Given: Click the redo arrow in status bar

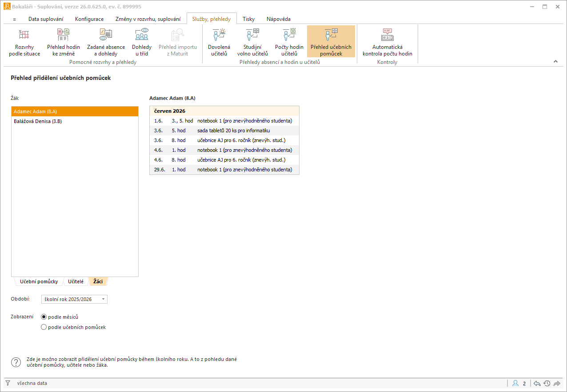Looking at the screenshot, I should click(557, 383).
